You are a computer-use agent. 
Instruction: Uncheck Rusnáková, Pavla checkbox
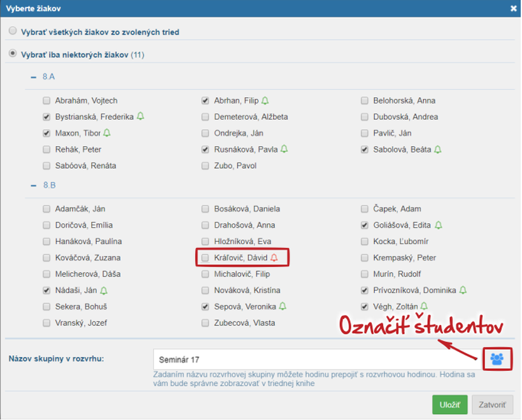[x=205, y=150]
